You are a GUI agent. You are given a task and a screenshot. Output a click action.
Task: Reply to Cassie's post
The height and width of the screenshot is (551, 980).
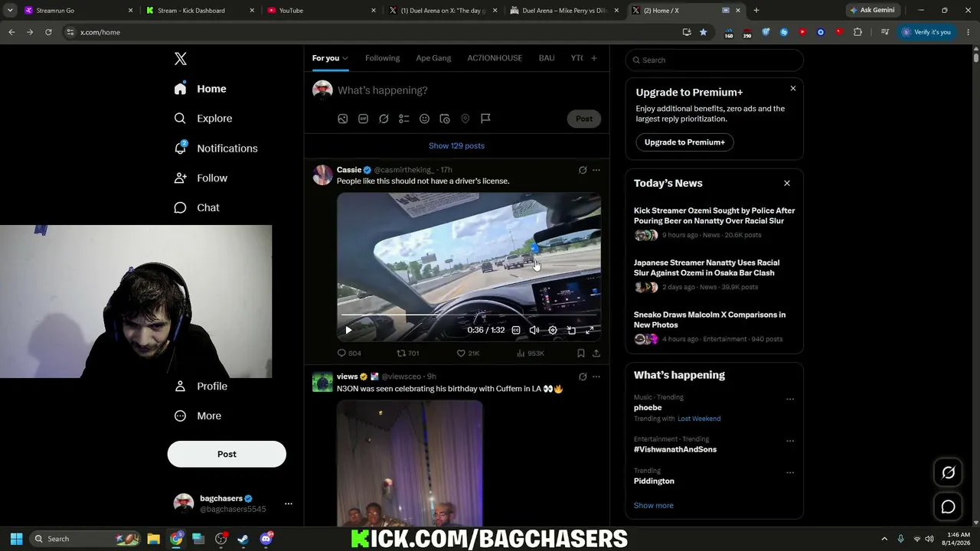pos(349,353)
